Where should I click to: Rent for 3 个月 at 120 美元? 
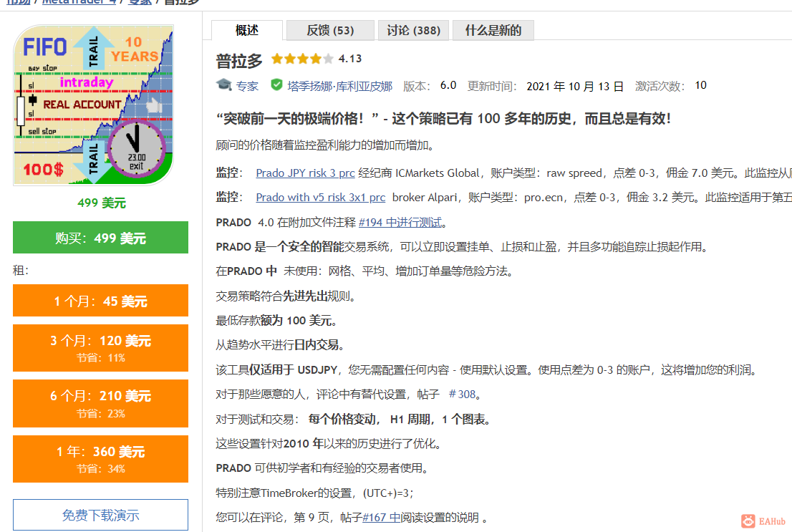[x=100, y=348]
